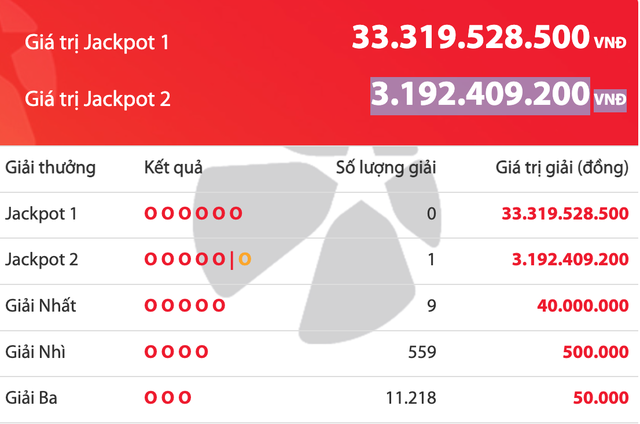The width and height of the screenshot is (640, 424).
Task: Click the VNĐ label beside Jackpot 1 header value
Action: pyautogui.click(x=609, y=43)
